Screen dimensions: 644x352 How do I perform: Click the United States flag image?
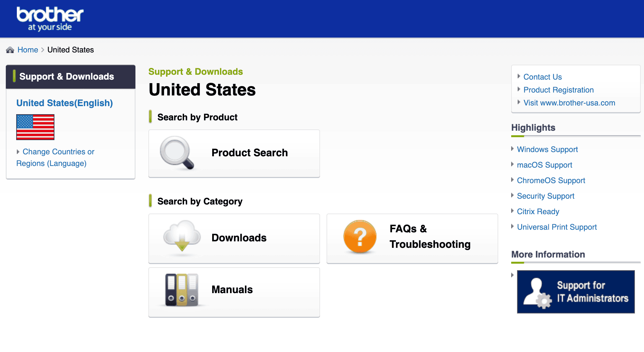click(x=35, y=127)
